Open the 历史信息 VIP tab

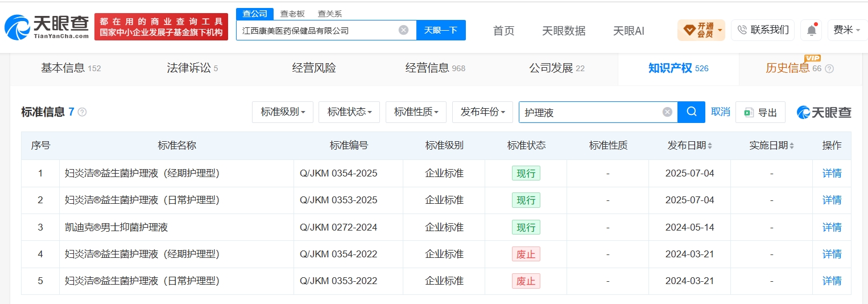[793, 68]
